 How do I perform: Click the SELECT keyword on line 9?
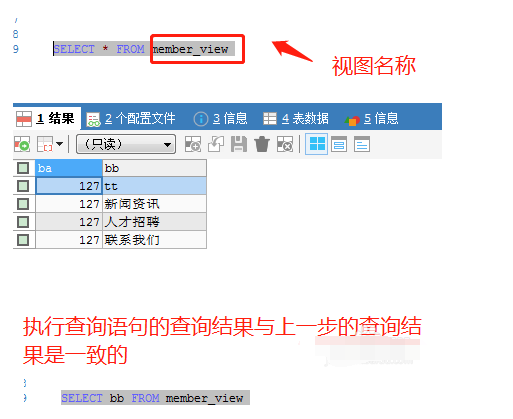click(74, 49)
